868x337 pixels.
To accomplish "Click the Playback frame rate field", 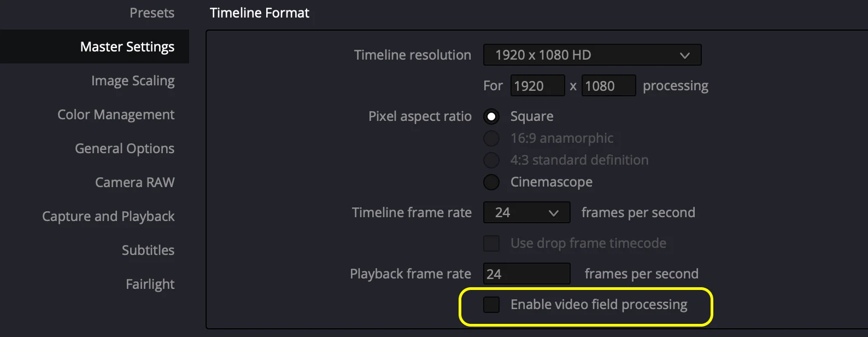I will (x=526, y=274).
